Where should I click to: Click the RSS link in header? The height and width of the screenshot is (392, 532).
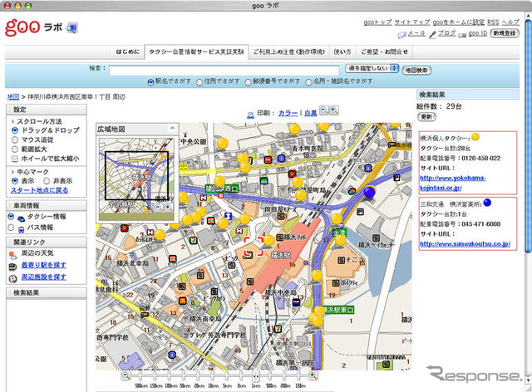493,22
